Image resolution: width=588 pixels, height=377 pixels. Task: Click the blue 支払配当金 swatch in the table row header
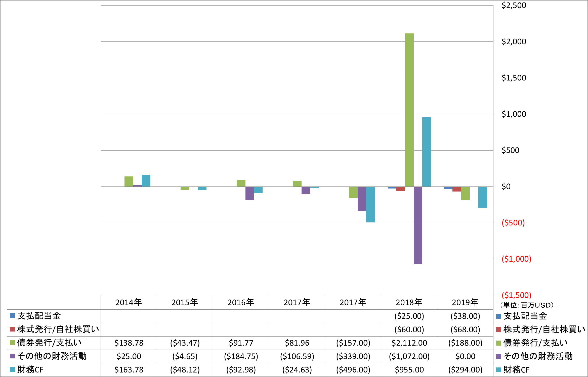(12, 316)
